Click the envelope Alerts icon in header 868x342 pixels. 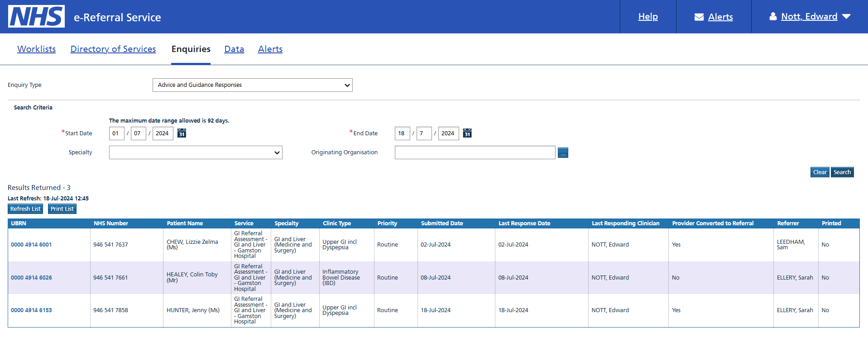[x=699, y=17]
